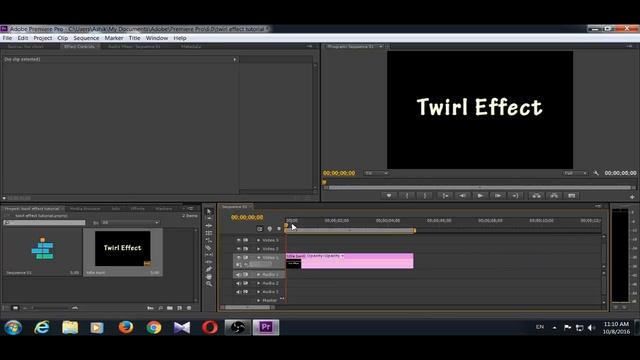This screenshot has width=640, height=360.
Task: Switch to the Effect Controls tab
Action: click(x=80, y=47)
